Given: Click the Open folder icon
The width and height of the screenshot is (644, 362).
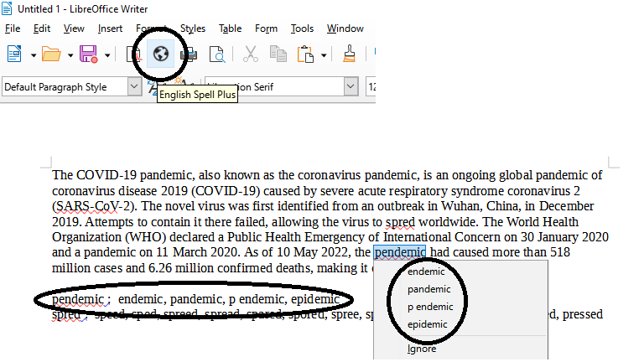Looking at the screenshot, I should point(51,54).
